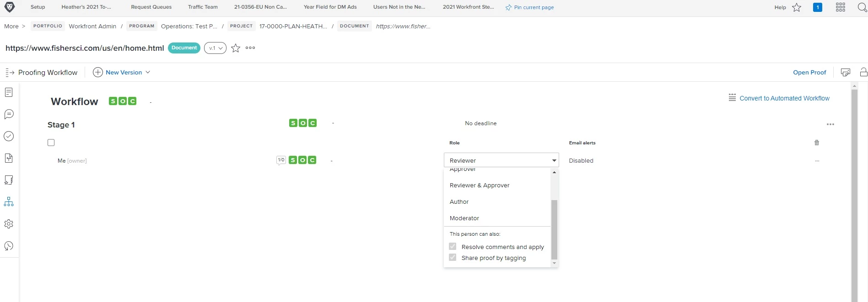Image resolution: width=868 pixels, height=302 pixels.
Task: Open the notifications badge showing 1
Action: point(818,7)
